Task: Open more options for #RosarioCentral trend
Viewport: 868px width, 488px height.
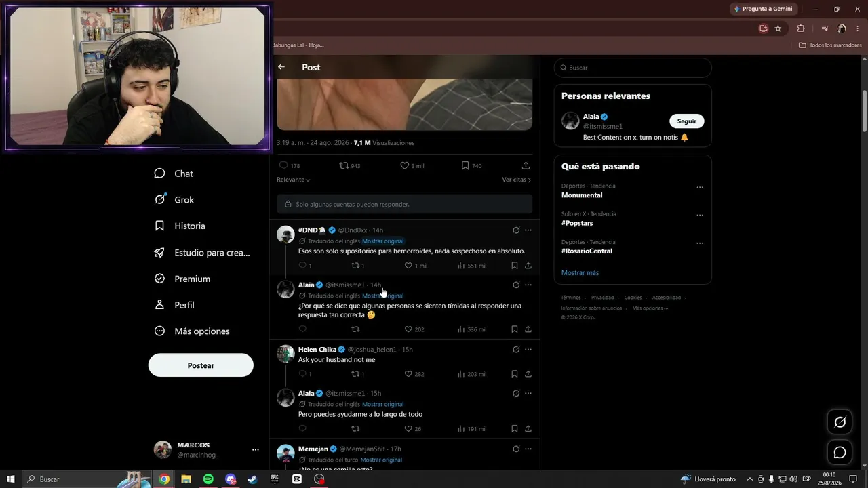Action: pyautogui.click(x=700, y=243)
